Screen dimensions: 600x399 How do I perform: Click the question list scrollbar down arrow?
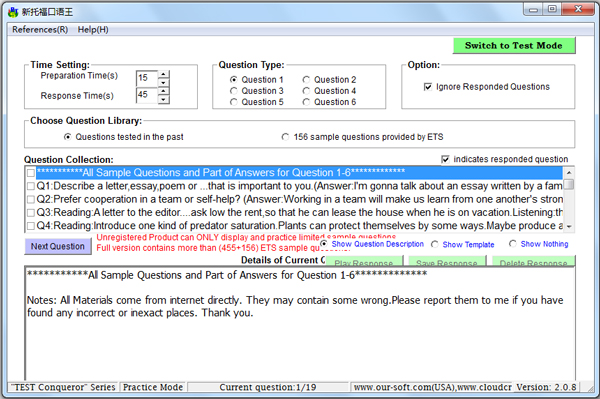point(569,226)
